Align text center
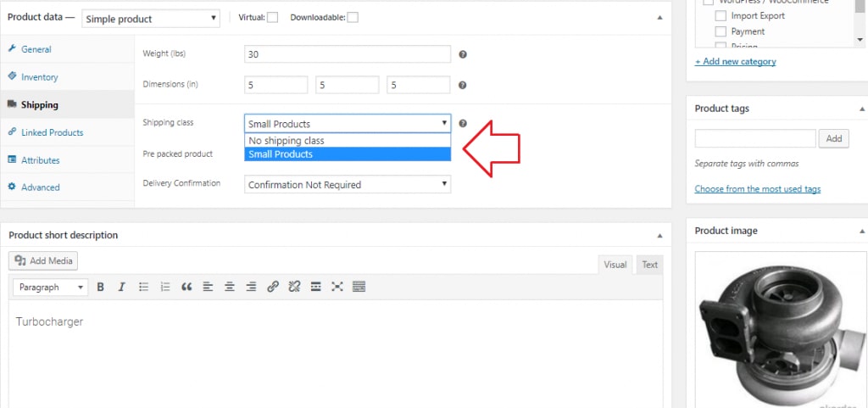Screen dimensions: 868x408 click(x=230, y=287)
